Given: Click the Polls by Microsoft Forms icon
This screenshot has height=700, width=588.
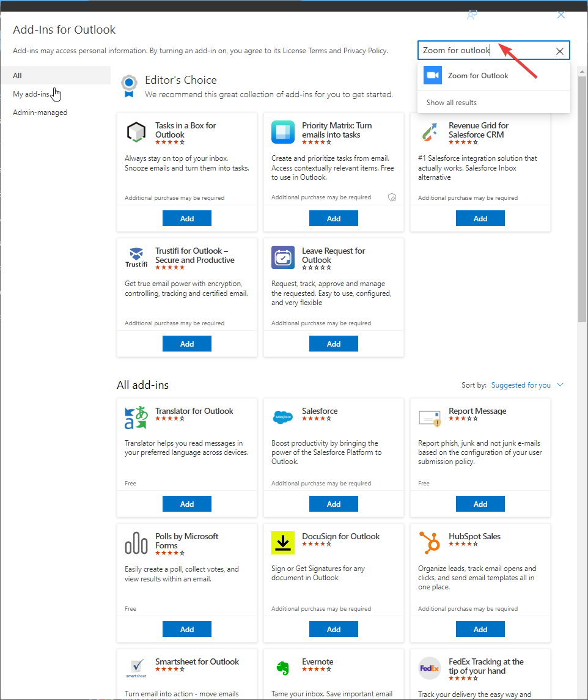Looking at the screenshot, I should point(136,543).
